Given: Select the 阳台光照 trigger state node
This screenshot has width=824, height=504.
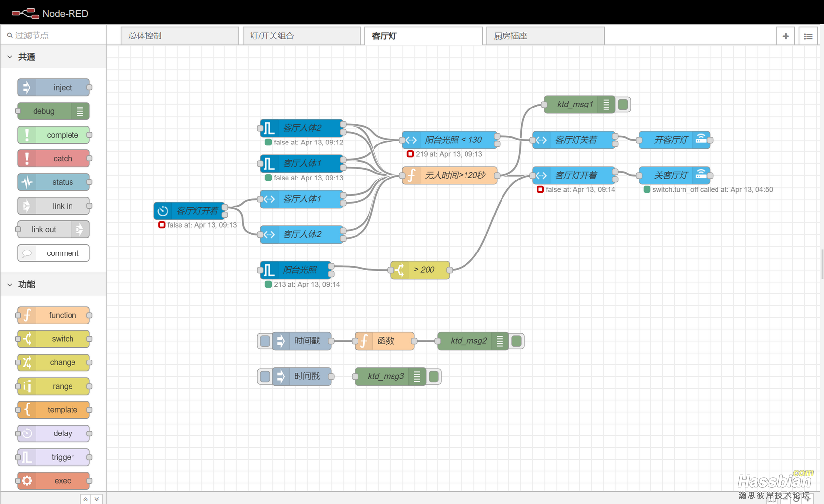Looking at the screenshot, I should pos(295,270).
